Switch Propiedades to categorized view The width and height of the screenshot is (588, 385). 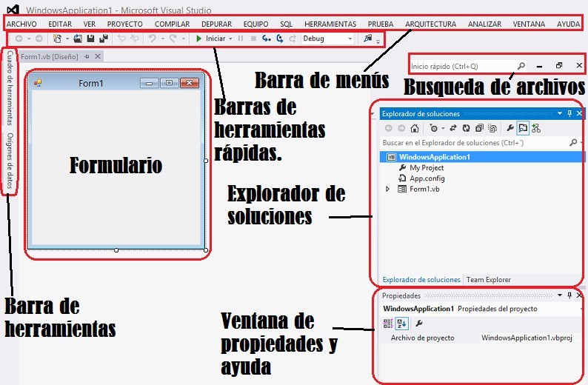click(388, 323)
